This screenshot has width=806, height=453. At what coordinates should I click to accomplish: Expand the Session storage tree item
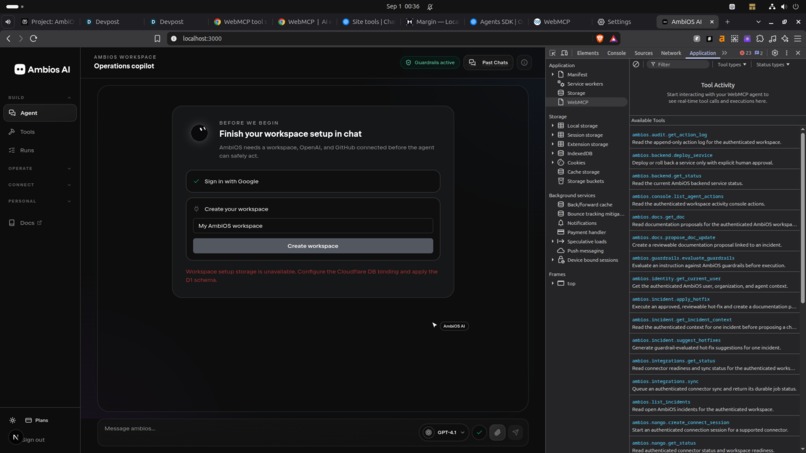coord(553,135)
